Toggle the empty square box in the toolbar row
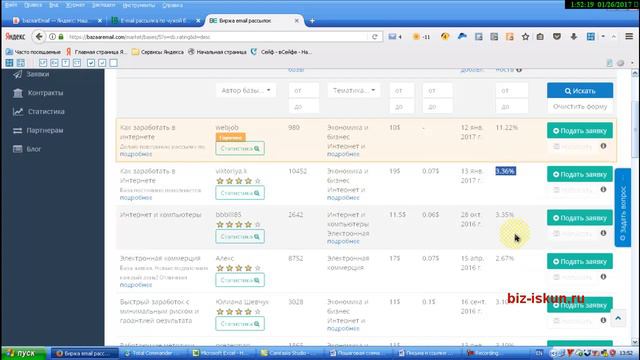The width and height of the screenshot is (640, 360). pos(113,63)
